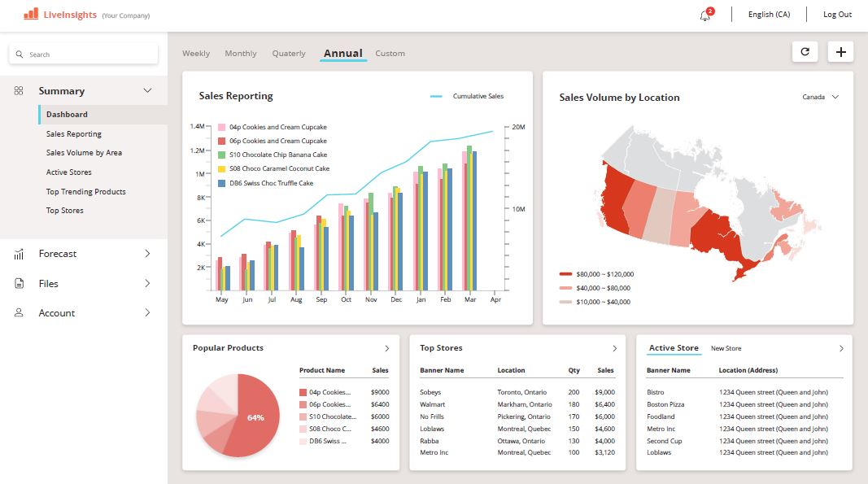
Task: Open Sales Volume by Area page
Action: click(x=84, y=153)
